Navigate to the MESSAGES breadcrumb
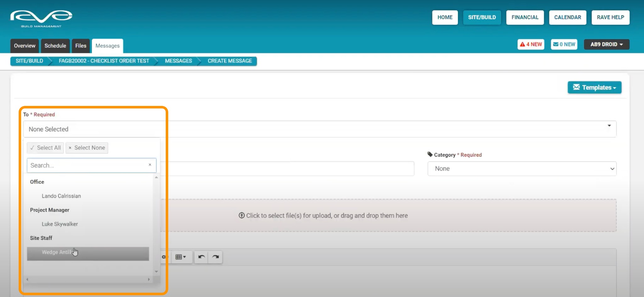Image resolution: width=644 pixels, height=297 pixels. (178, 61)
